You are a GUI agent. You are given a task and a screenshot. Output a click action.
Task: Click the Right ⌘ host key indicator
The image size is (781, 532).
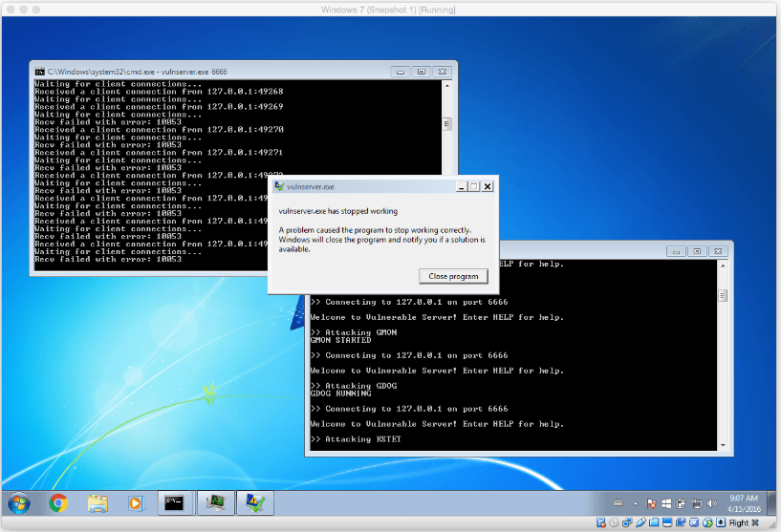point(744,522)
